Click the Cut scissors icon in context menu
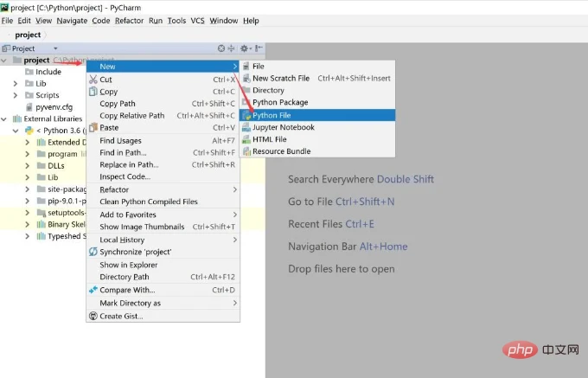 tap(93, 79)
